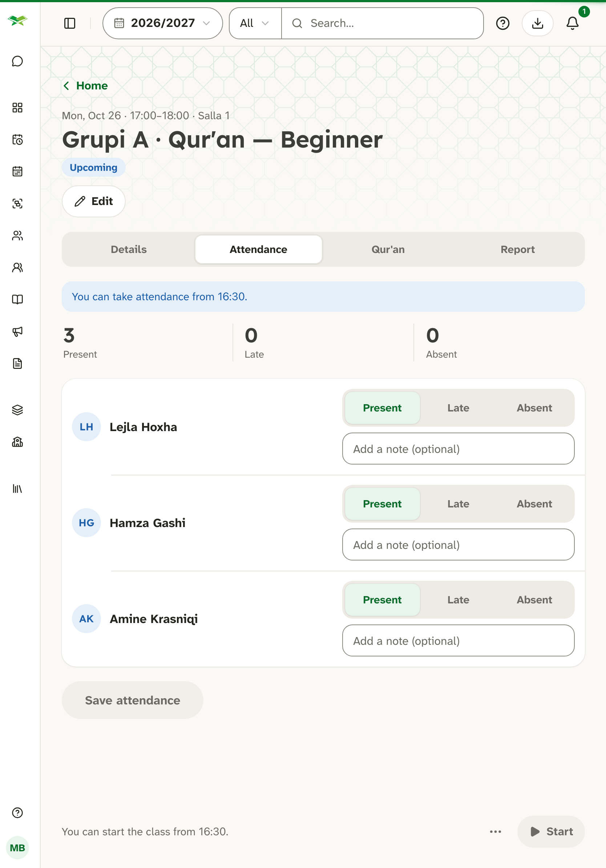
Task: Open the face scan icon in sidebar
Action: point(17,204)
